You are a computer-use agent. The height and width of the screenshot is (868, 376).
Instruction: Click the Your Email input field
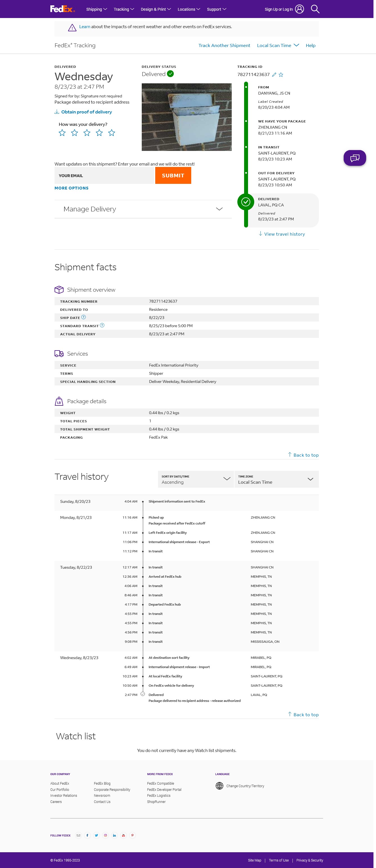104,176
